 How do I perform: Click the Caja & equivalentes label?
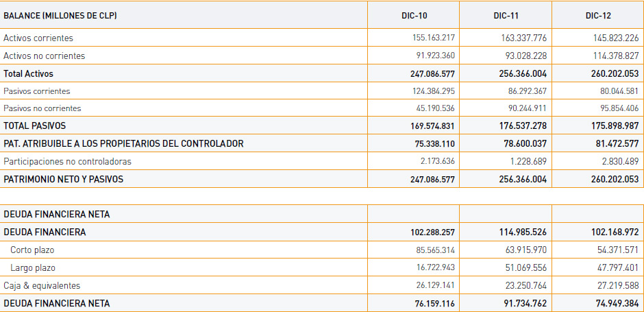point(42,285)
